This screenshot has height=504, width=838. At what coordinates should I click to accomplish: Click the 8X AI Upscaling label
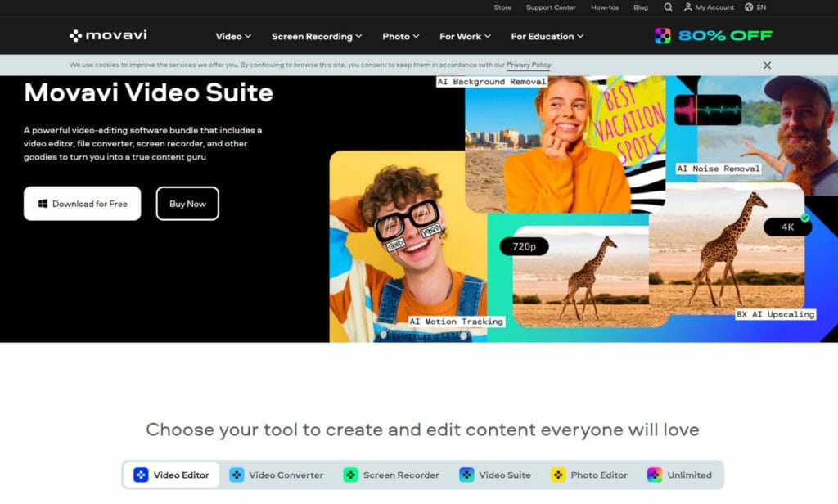pyautogui.click(x=775, y=314)
